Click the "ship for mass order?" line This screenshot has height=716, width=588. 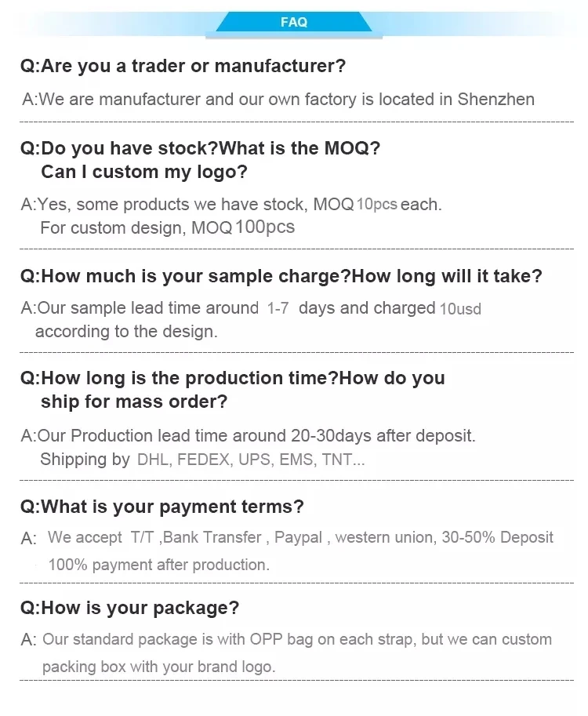(134, 402)
